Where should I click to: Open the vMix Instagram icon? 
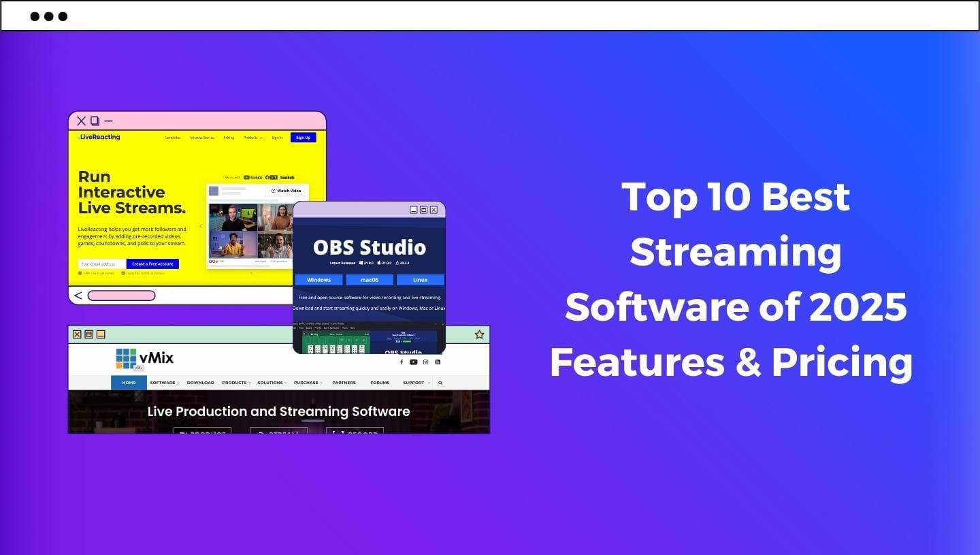(426, 362)
